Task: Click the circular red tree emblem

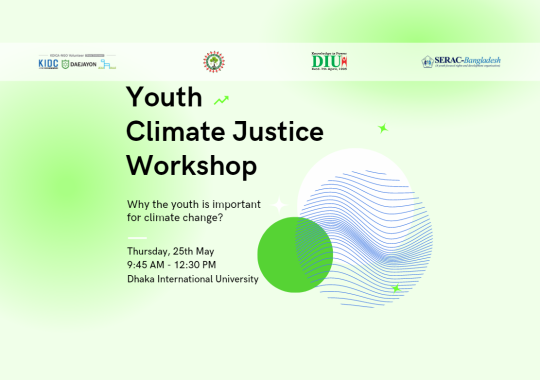Action: coord(214,62)
